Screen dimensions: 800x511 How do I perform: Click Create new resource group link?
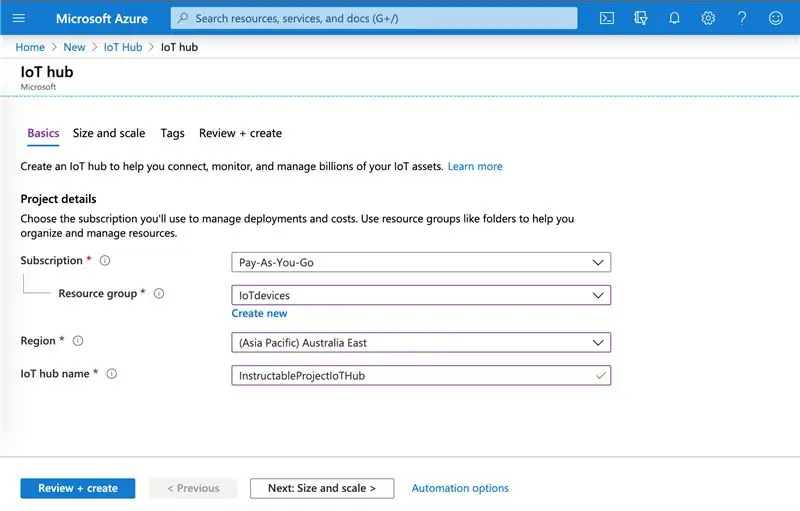point(259,314)
